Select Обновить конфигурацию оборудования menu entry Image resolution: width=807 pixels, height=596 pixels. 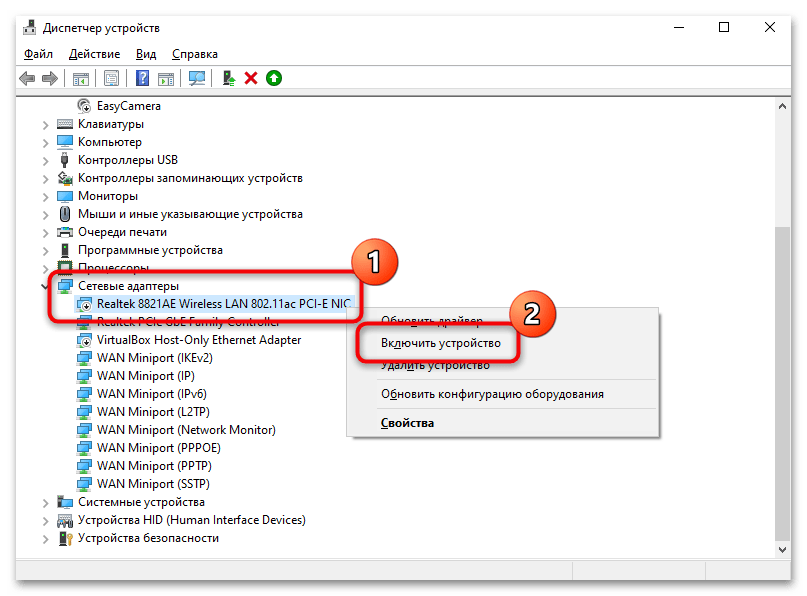pos(492,394)
